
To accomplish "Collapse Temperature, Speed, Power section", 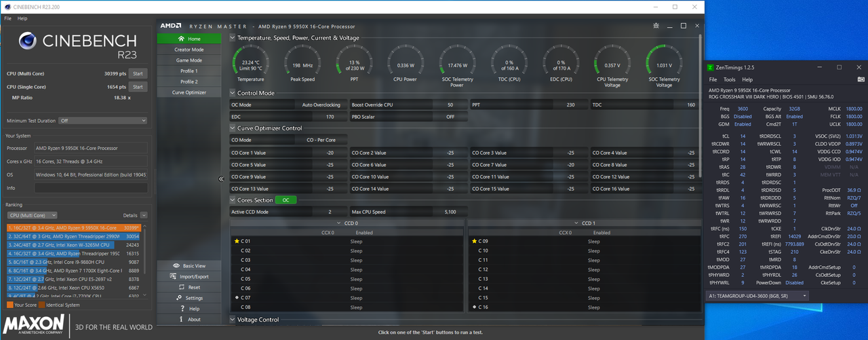I will (x=233, y=38).
